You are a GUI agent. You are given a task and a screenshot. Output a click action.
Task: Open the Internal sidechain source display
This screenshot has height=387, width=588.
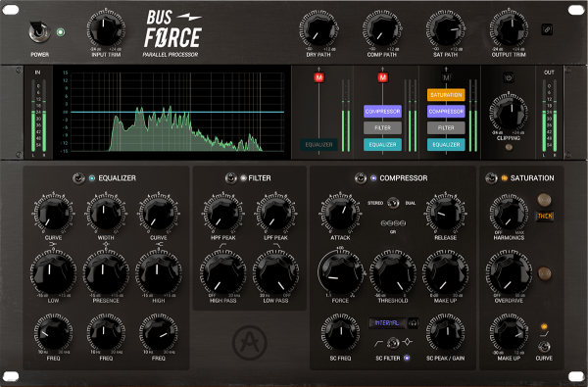387,323
